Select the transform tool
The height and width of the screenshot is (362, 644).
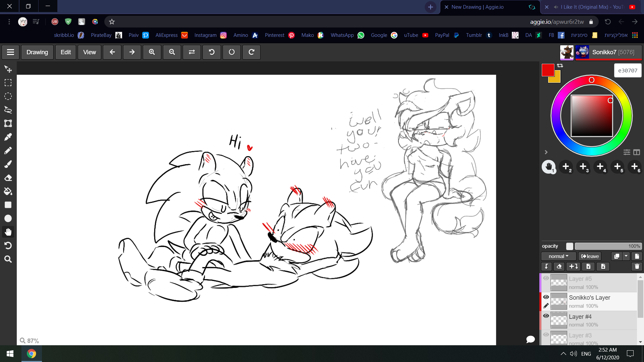(8, 123)
